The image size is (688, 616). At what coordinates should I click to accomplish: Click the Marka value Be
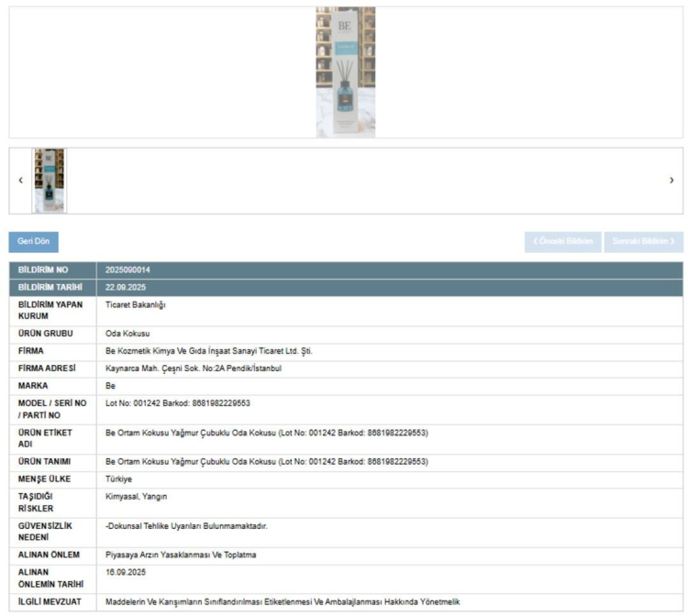click(111, 386)
